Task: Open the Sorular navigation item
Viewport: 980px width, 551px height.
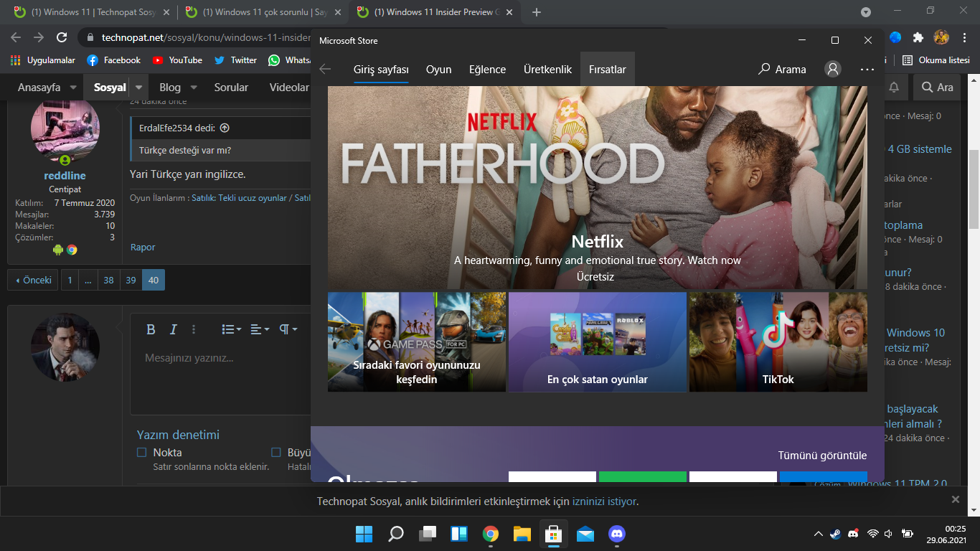Action: [231, 88]
